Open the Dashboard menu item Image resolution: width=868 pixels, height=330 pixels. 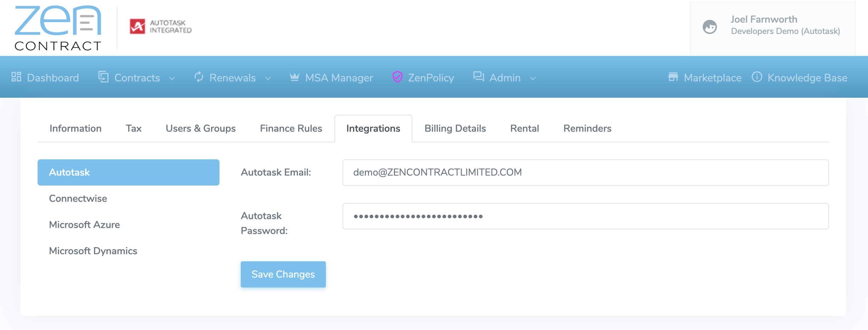click(x=45, y=78)
